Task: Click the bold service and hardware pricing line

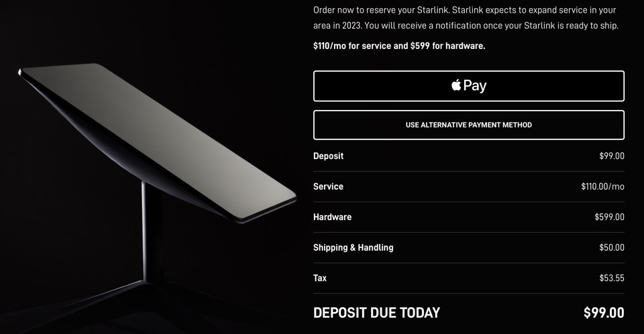Action: (398, 46)
